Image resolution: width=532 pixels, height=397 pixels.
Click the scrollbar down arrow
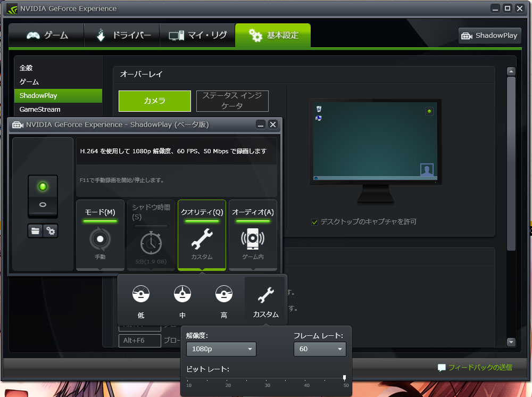511,342
